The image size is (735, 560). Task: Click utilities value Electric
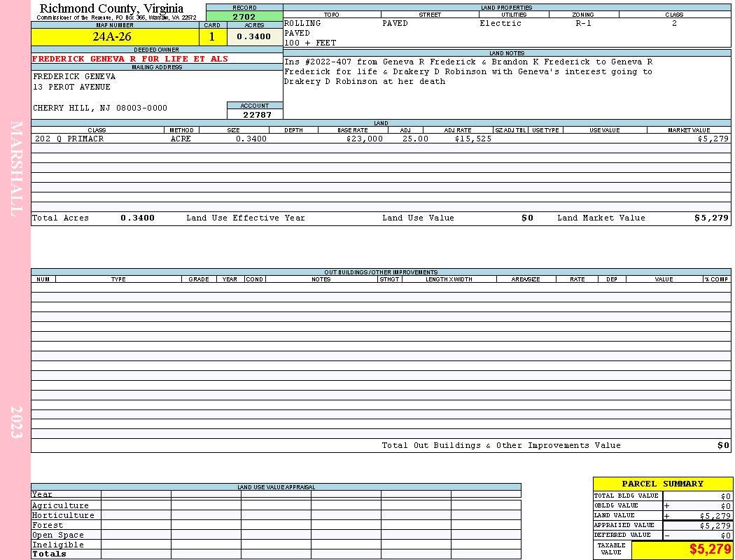(x=500, y=23)
